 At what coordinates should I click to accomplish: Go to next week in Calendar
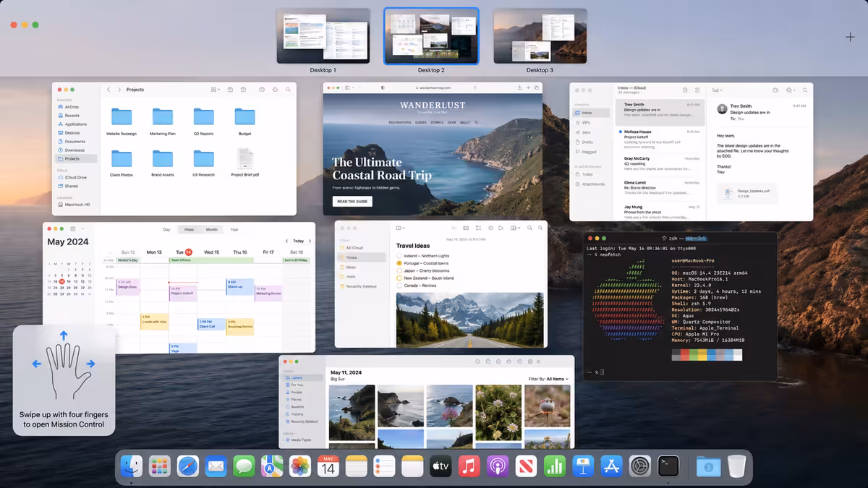[x=310, y=241]
